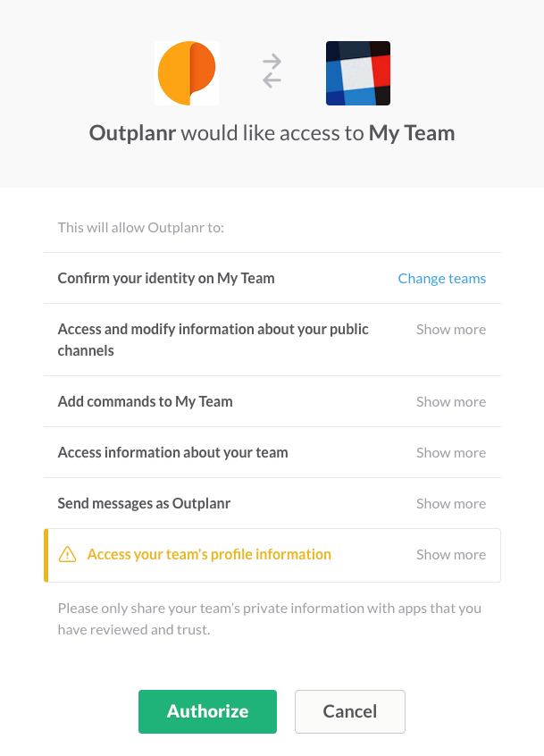
Task: Select 'Access information about your team' text
Action: pyautogui.click(x=173, y=452)
